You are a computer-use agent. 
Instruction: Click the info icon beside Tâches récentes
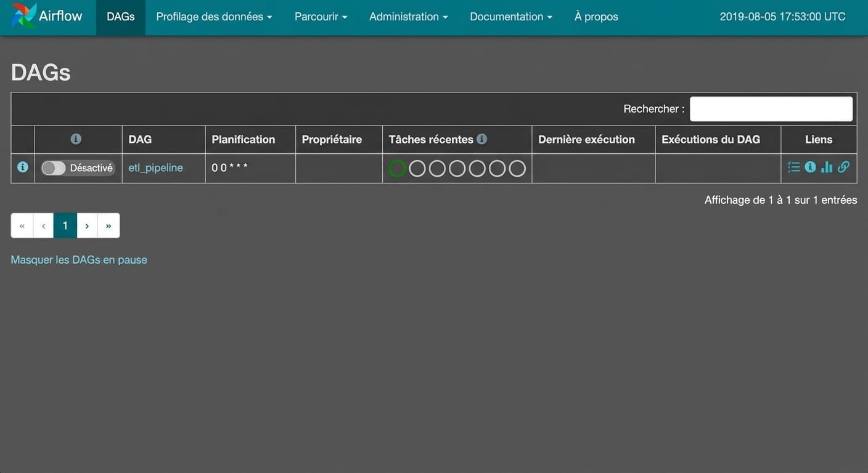482,139
